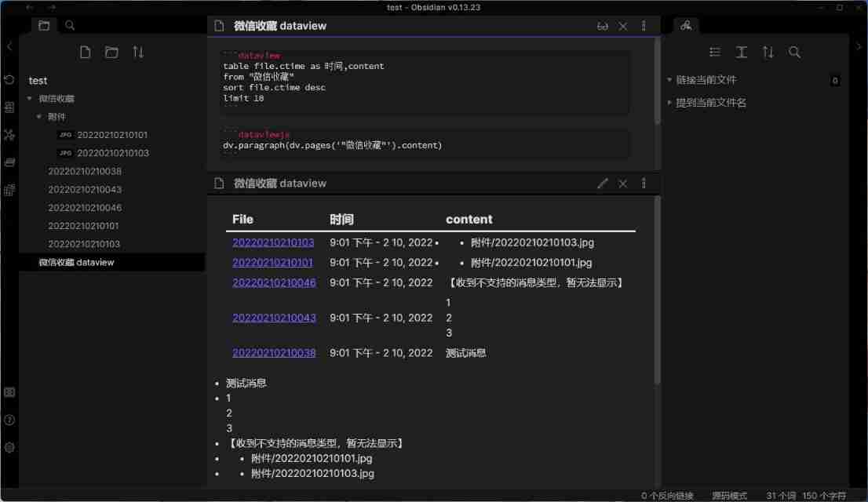Collapse the 微信收藏 folder

pyautogui.click(x=30, y=98)
